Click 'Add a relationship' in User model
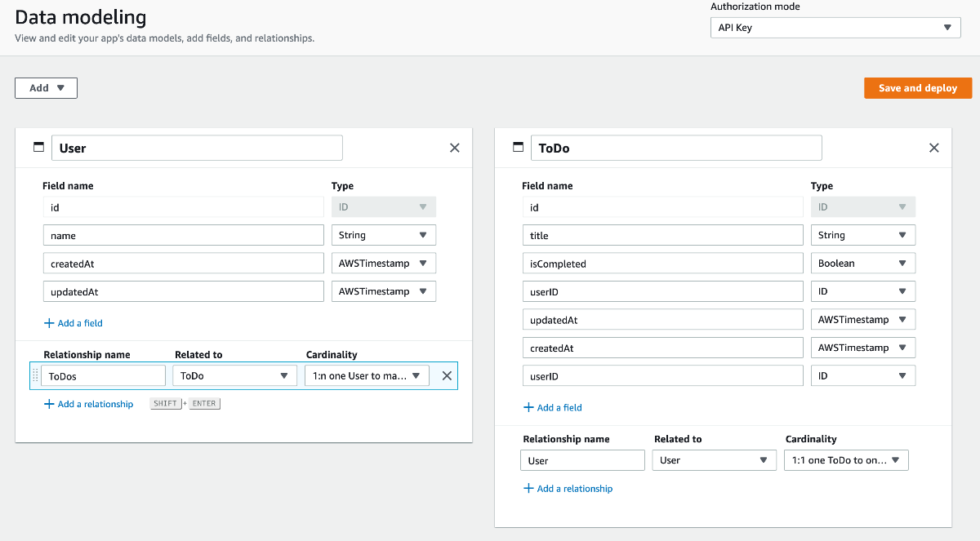The height and width of the screenshot is (541, 980). click(95, 404)
